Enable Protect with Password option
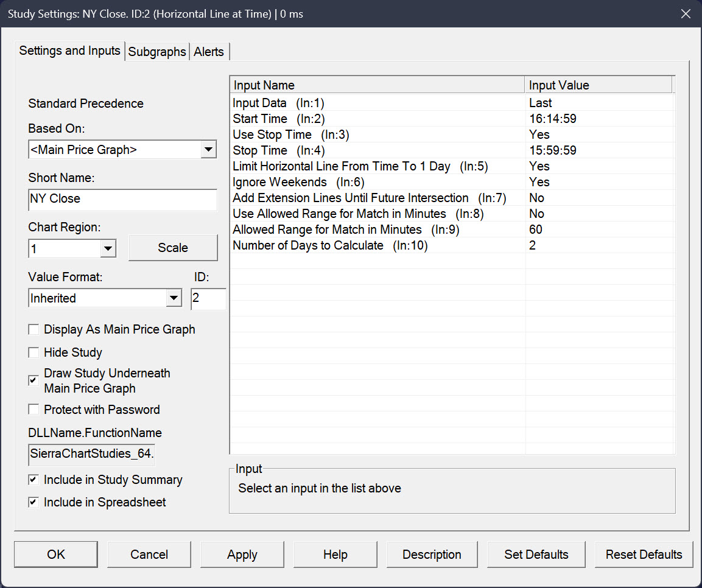702x588 pixels. [x=34, y=410]
